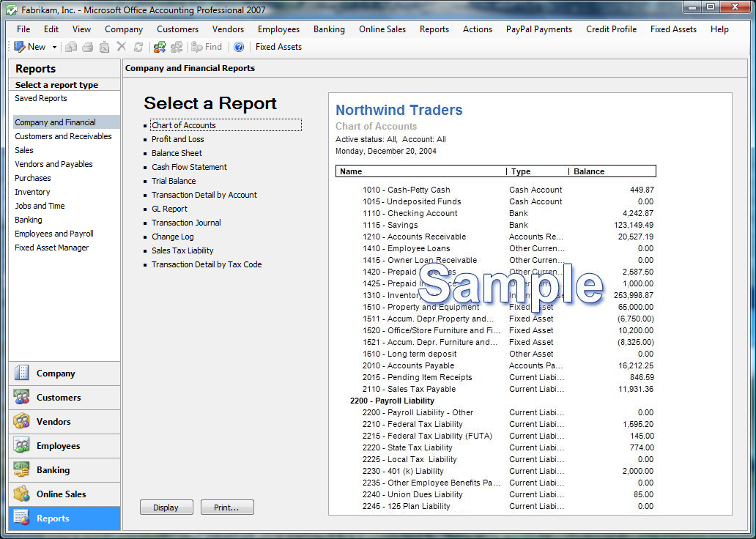
Task: Click the Delete X toolbar icon
Action: (x=122, y=47)
